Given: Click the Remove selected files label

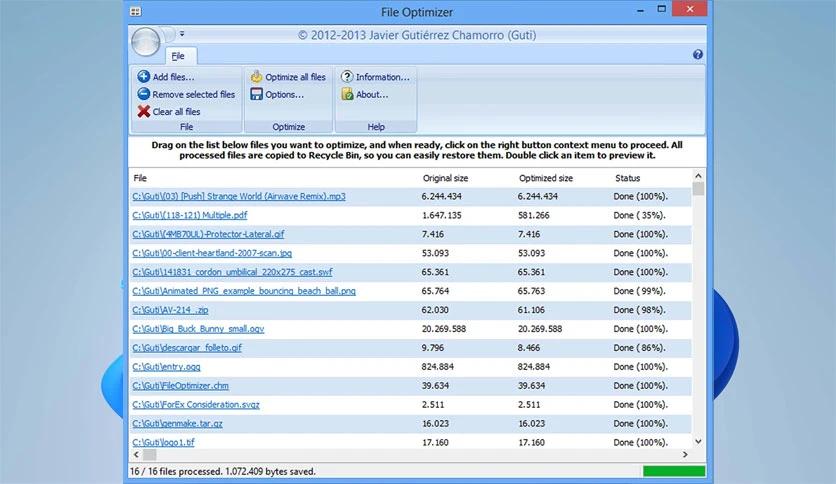Looking at the screenshot, I should 194,94.
